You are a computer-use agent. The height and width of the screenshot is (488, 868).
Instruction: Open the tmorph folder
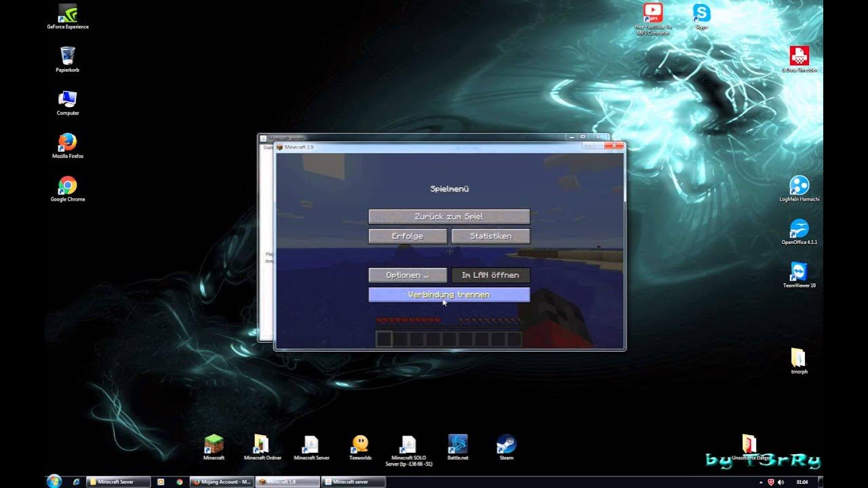tap(799, 361)
